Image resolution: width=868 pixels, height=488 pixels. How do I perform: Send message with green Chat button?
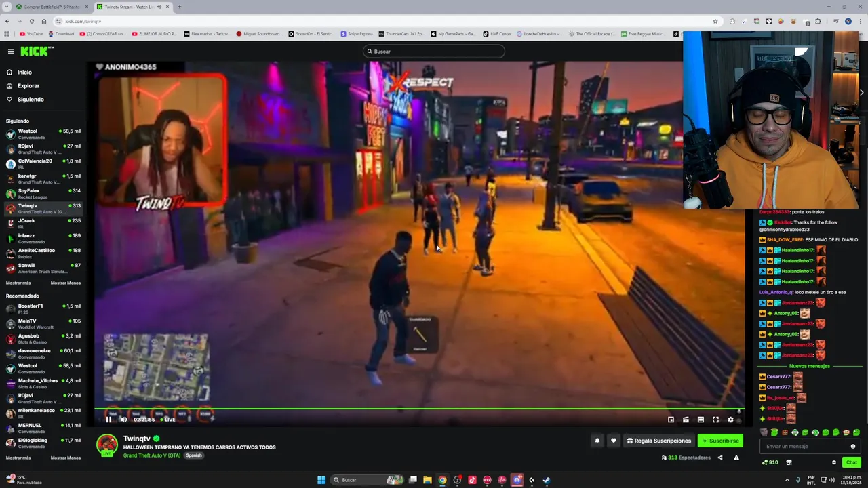coord(852,462)
